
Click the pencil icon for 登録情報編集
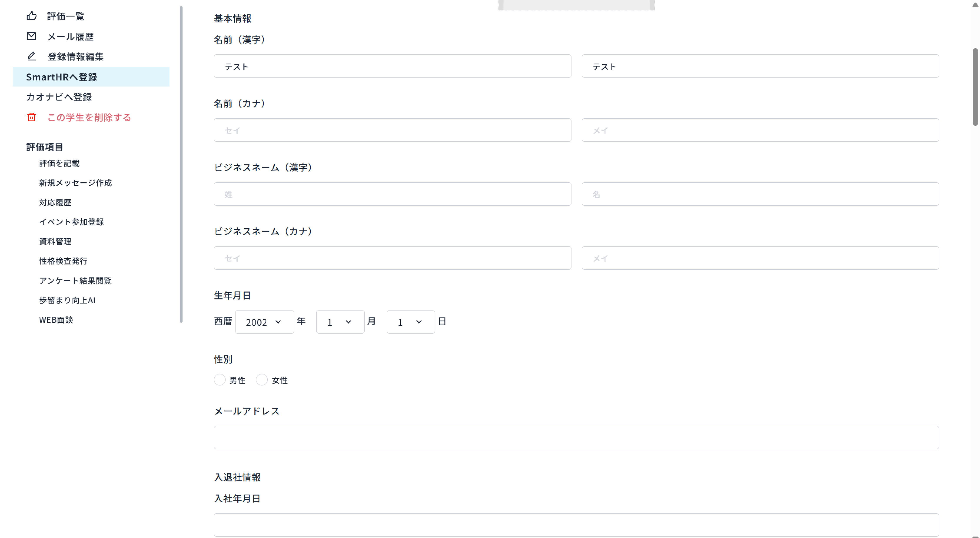[32, 56]
